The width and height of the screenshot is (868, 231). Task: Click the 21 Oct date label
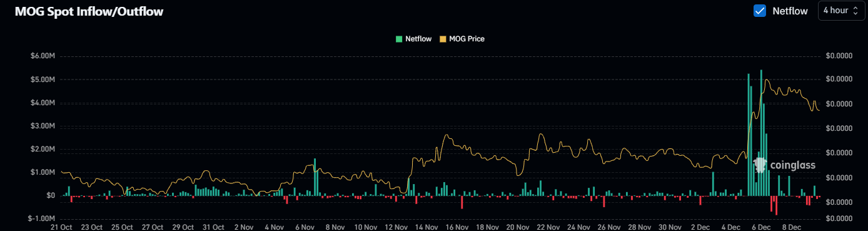62,227
